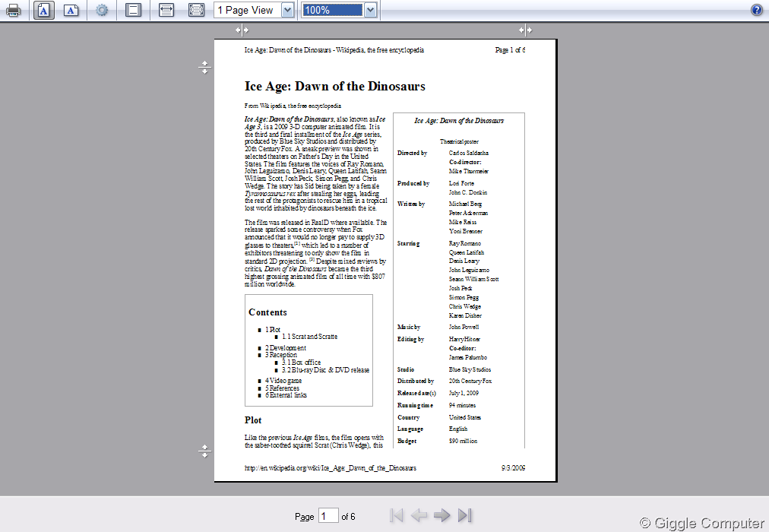Click the '4 Video game' contents entry
The height and width of the screenshot is (532, 769).
tap(283, 381)
